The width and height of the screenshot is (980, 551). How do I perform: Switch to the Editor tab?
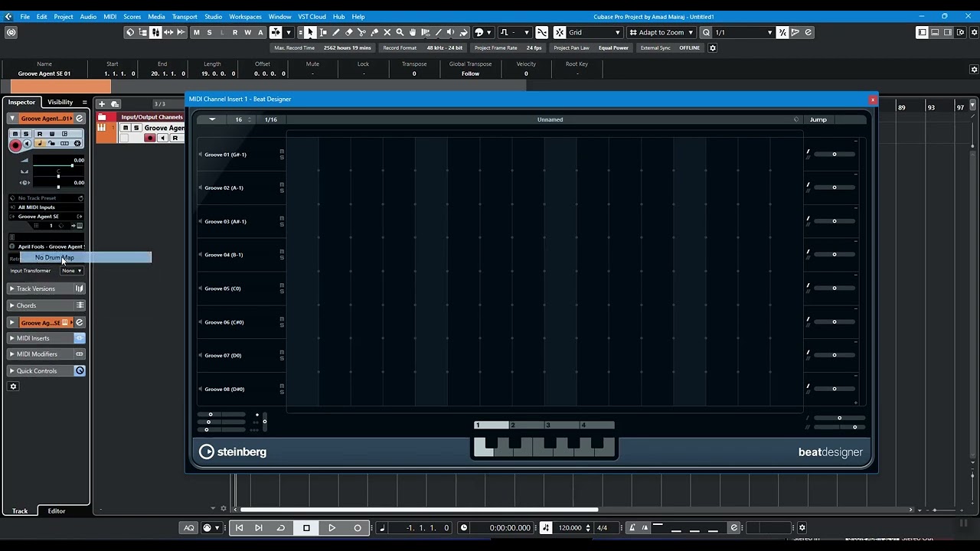(x=57, y=511)
